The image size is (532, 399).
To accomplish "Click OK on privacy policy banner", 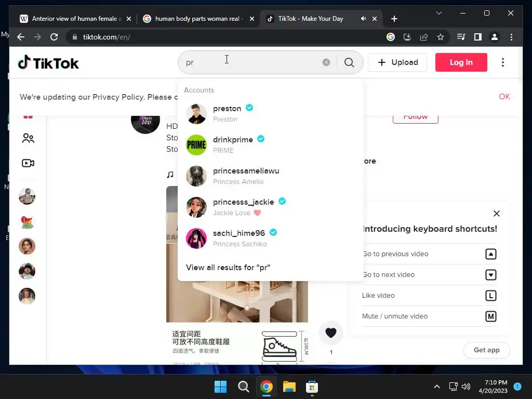I will (x=504, y=97).
